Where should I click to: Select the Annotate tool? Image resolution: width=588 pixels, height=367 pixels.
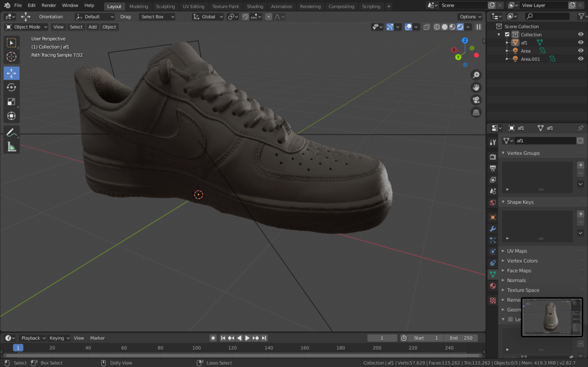coord(11,132)
